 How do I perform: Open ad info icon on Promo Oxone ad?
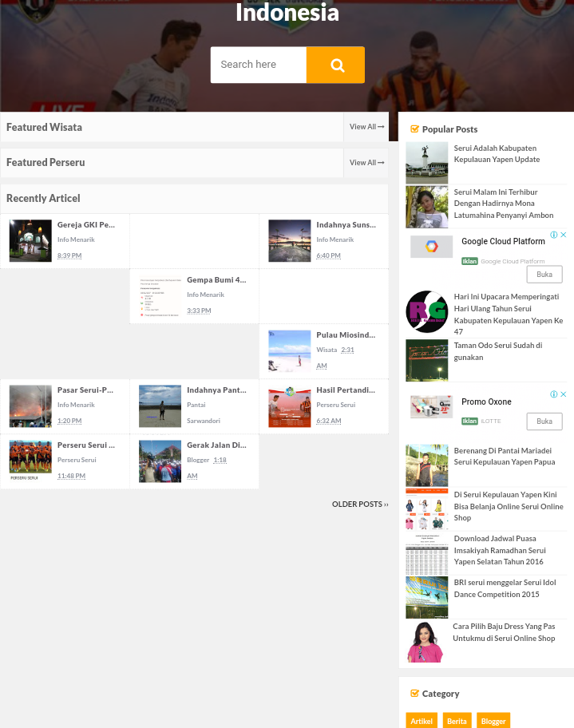point(554,394)
